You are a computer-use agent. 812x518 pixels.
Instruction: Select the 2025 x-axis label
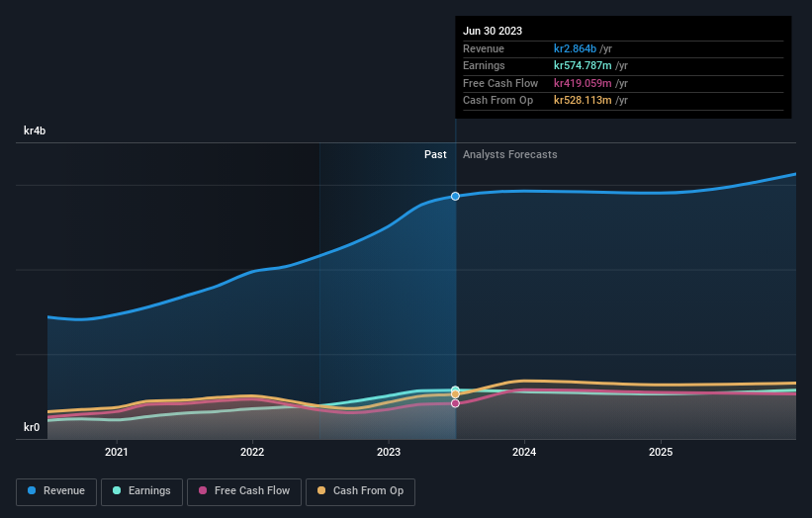(x=661, y=452)
